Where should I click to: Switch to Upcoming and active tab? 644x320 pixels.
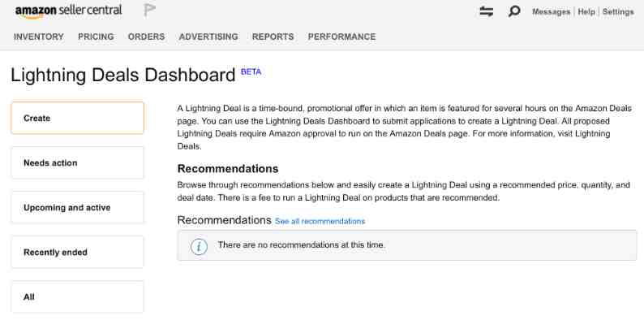tap(78, 208)
